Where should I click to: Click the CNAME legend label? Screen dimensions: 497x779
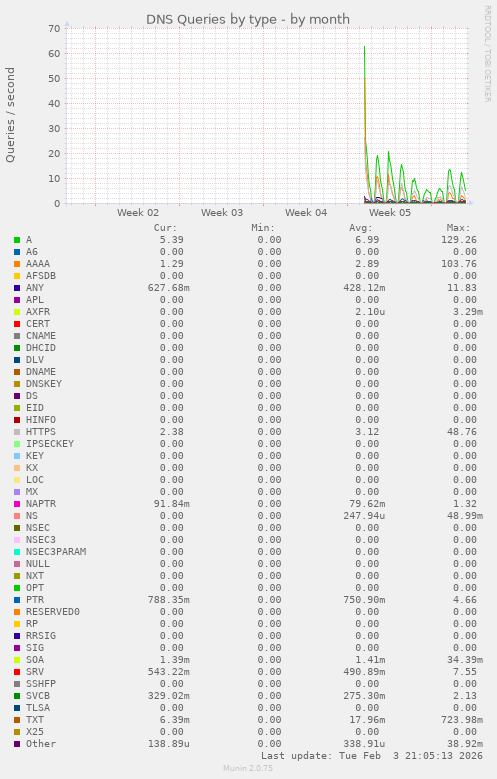41,336
